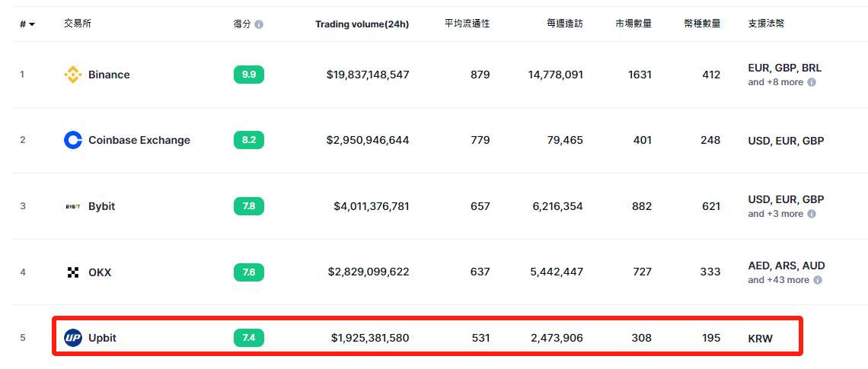The image size is (868, 369).
Task: Click Binance markets count 1631
Action: 640,75
